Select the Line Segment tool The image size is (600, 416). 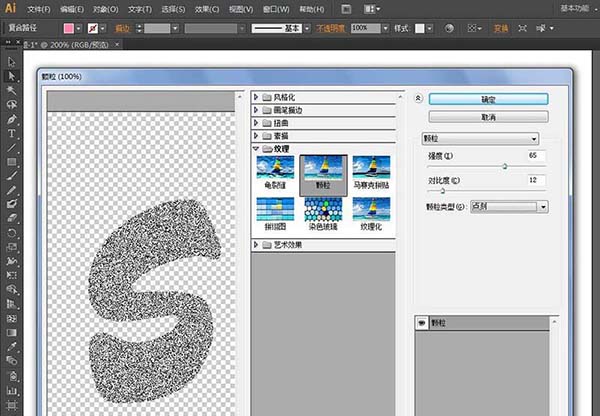[x=11, y=148]
